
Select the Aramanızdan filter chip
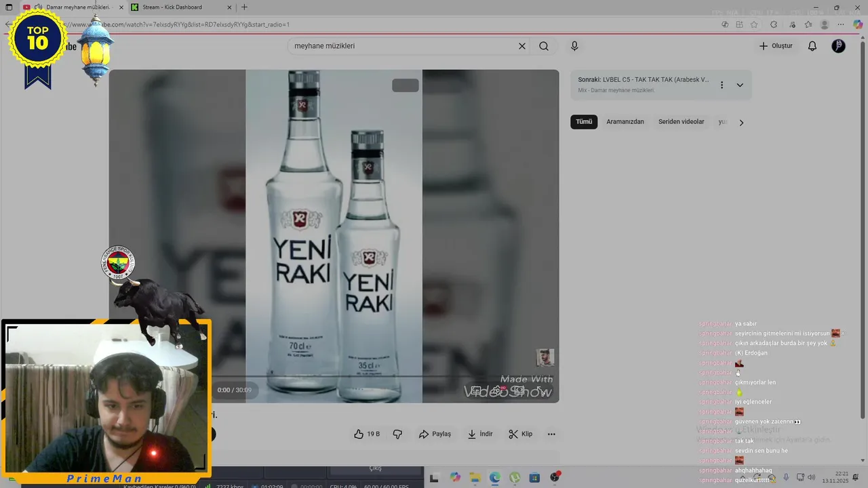tap(625, 122)
